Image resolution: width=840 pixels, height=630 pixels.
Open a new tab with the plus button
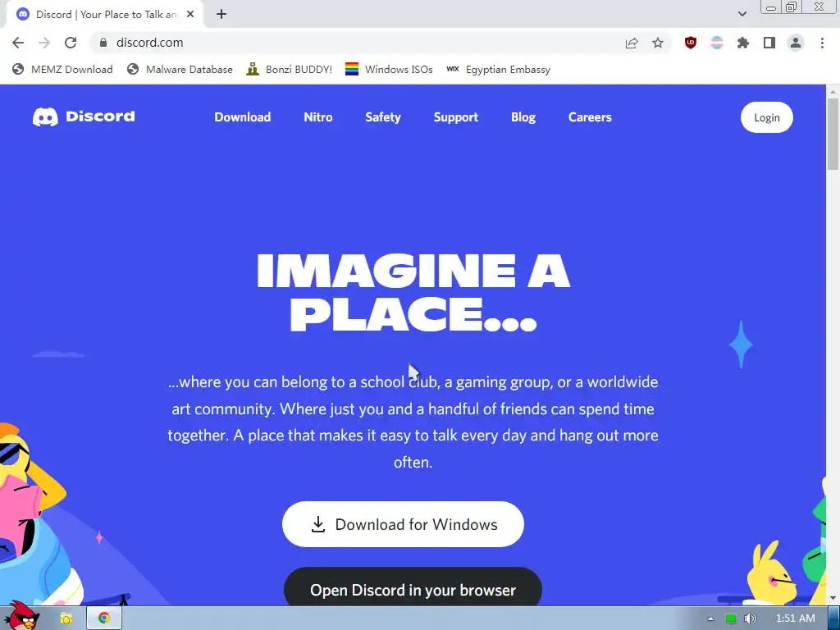pyautogui.click(x=221, y=14)
